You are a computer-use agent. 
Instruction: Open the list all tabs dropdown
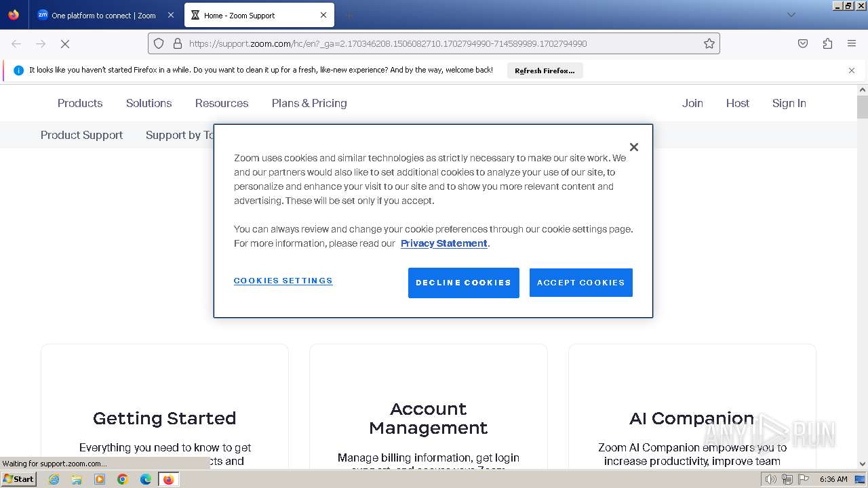(791, 15)
